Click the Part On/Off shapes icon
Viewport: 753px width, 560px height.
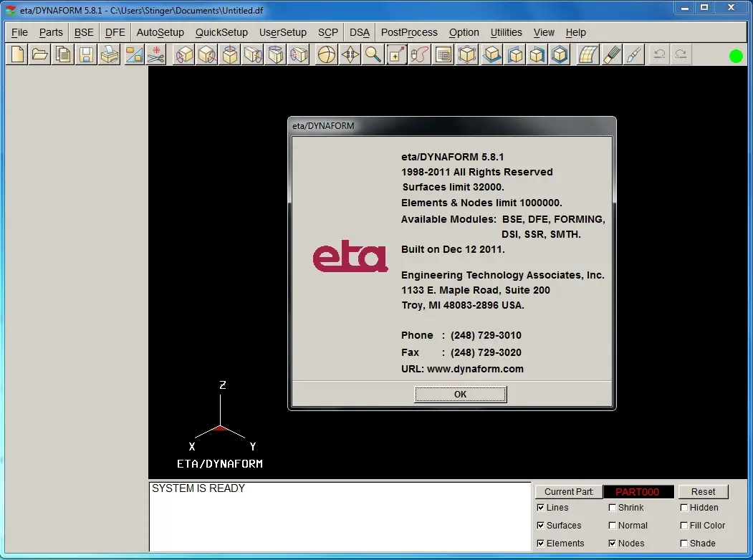click(133, 54)
